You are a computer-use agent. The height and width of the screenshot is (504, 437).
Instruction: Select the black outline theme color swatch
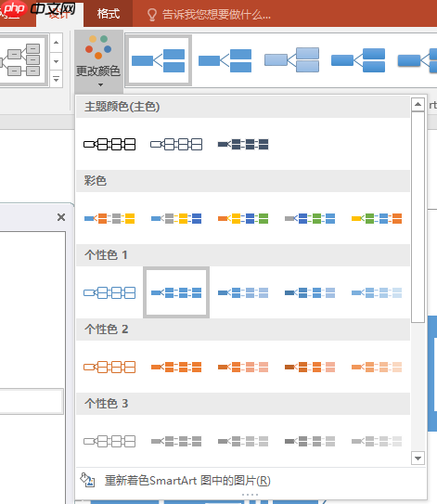109,144
